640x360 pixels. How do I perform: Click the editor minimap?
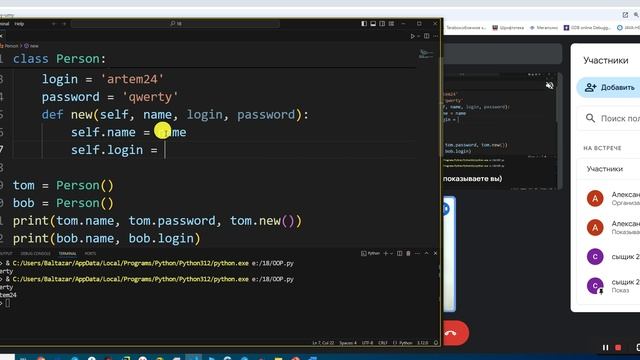click(x=426, y=54)
